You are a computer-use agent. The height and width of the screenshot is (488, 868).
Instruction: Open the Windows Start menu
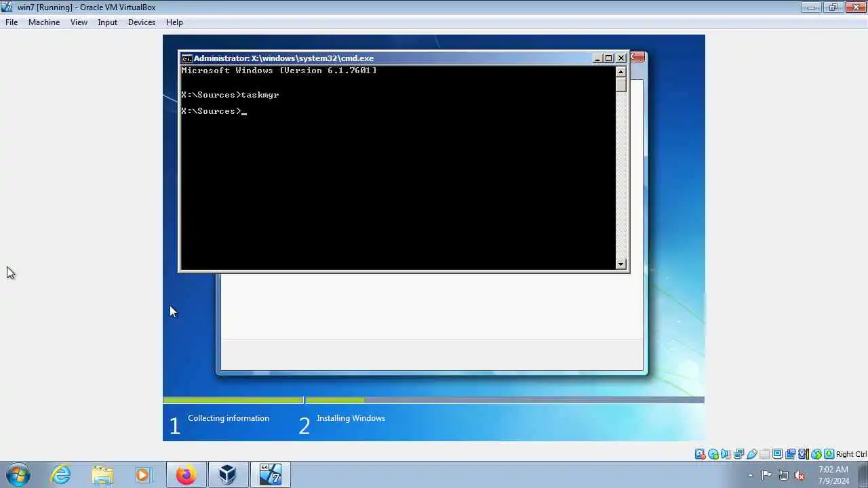[18, 474]
